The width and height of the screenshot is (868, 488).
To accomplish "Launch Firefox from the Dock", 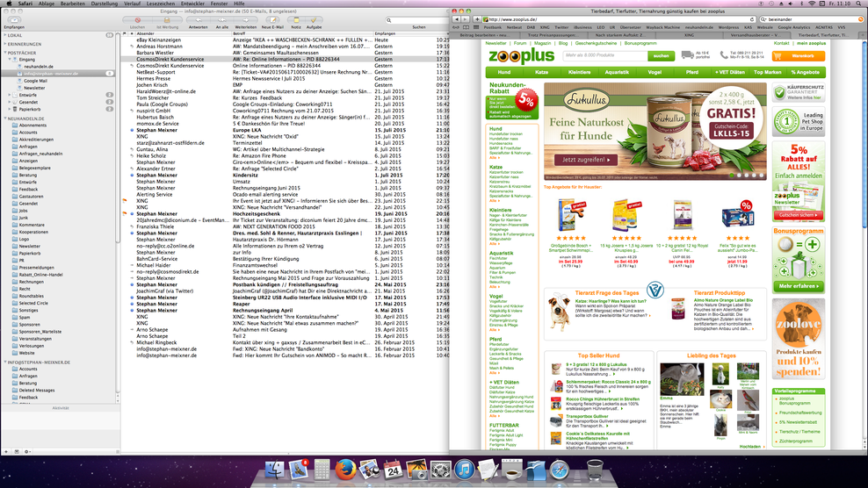I will (x=345, y=470).
